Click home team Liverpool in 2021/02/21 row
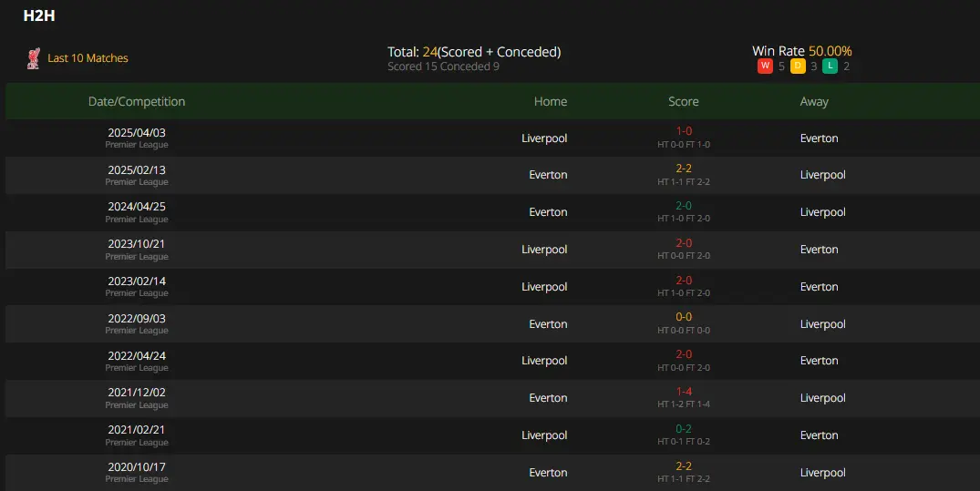 click(544, 435)
